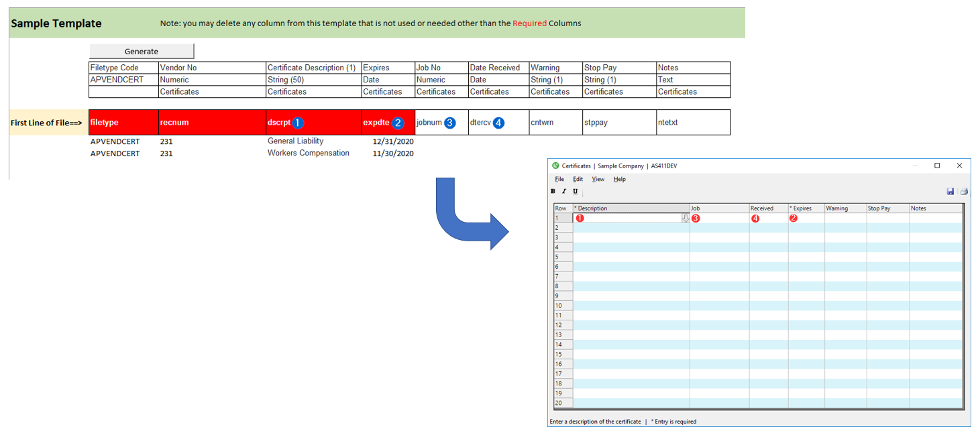Toggle Italic formatting in Certificates toolbar
980x437 pixels.
point(564,192)
